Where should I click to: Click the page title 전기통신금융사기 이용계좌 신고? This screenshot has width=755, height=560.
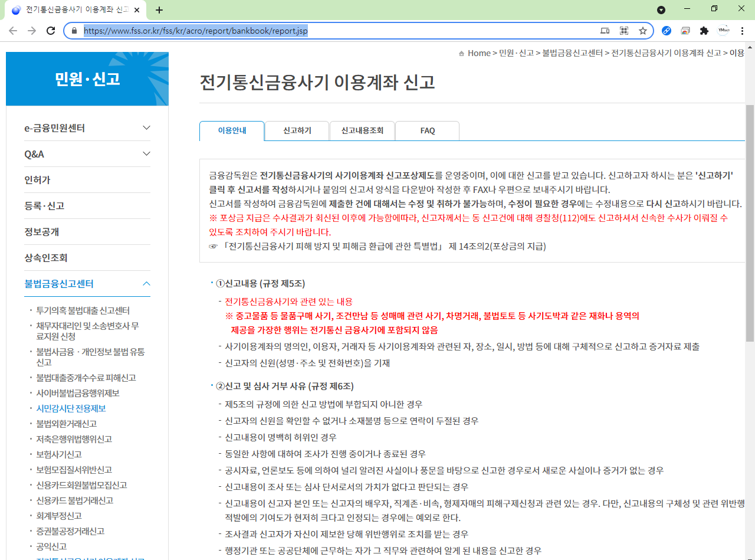[x=317, y=82]
